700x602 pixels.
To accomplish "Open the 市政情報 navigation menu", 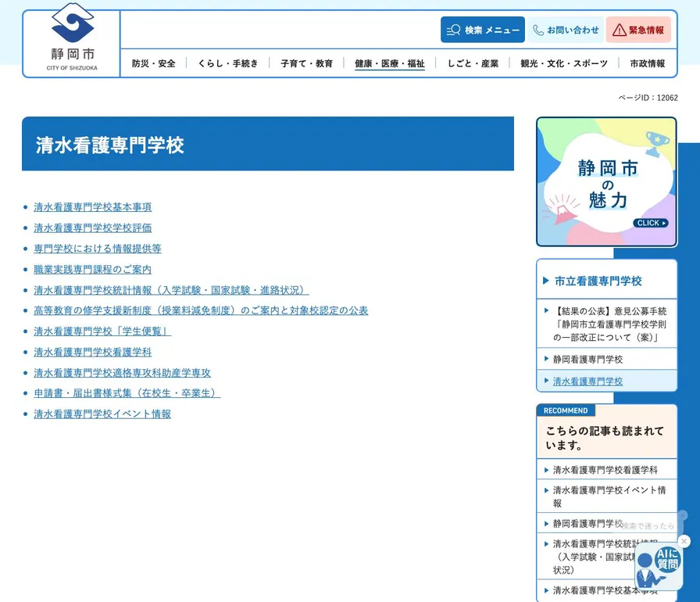I will pyautogui.click(x=648, y=63).
